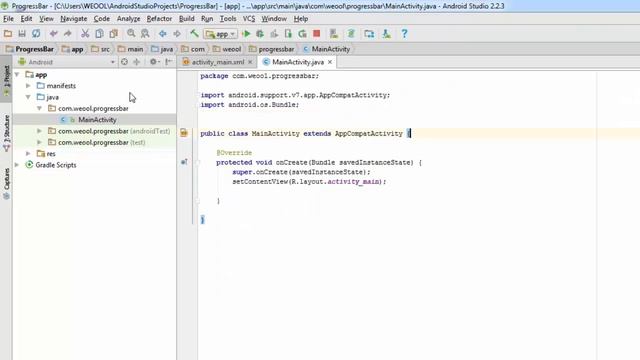This screenshot has width=640, height=360.
Task: Click the Synchronize toolbar icon
Action: coord(36,34)
